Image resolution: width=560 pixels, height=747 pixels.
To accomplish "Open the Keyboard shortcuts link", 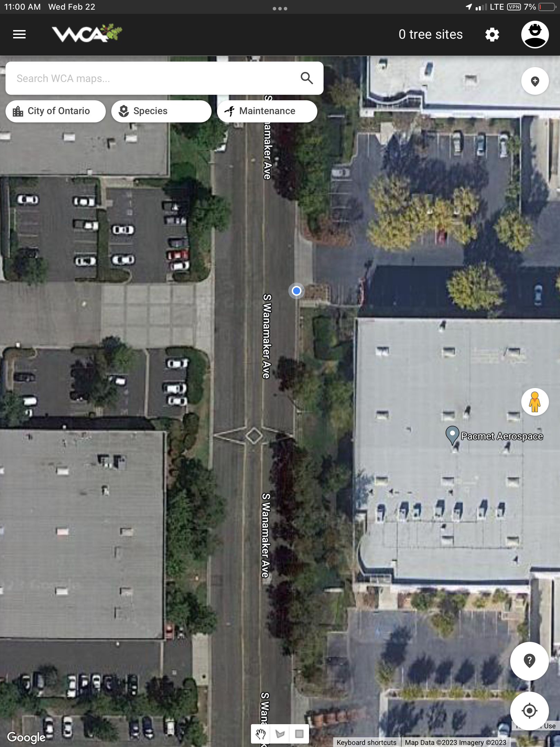I will [x=366, y=743].
